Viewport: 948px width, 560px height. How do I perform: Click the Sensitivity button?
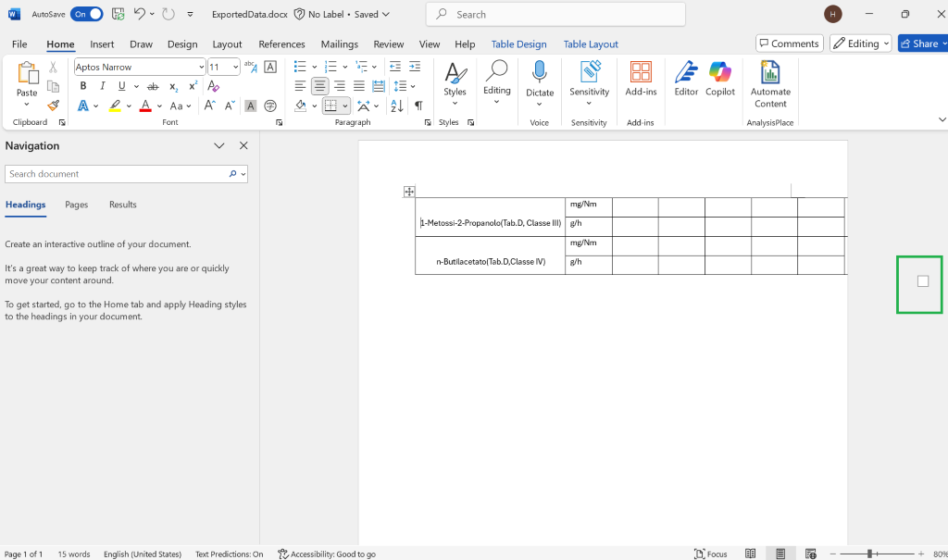click(590, 83)
